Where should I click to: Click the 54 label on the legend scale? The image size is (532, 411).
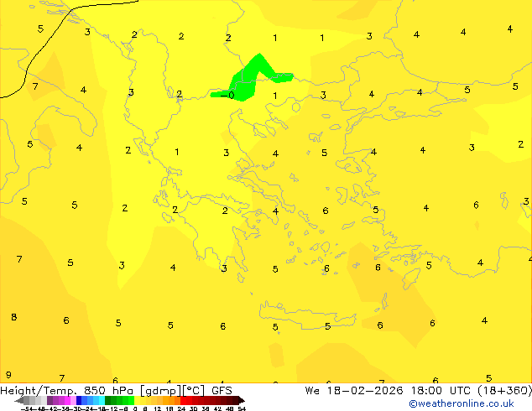point(242,408)
